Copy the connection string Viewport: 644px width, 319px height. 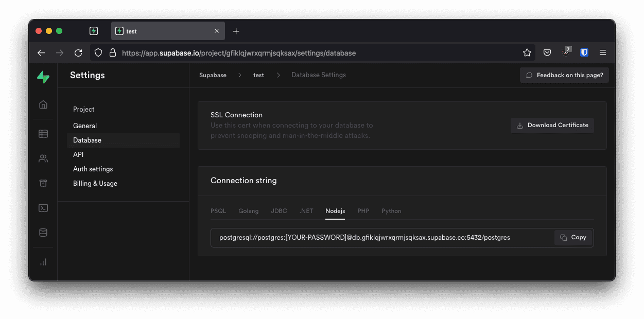[573, 237]
